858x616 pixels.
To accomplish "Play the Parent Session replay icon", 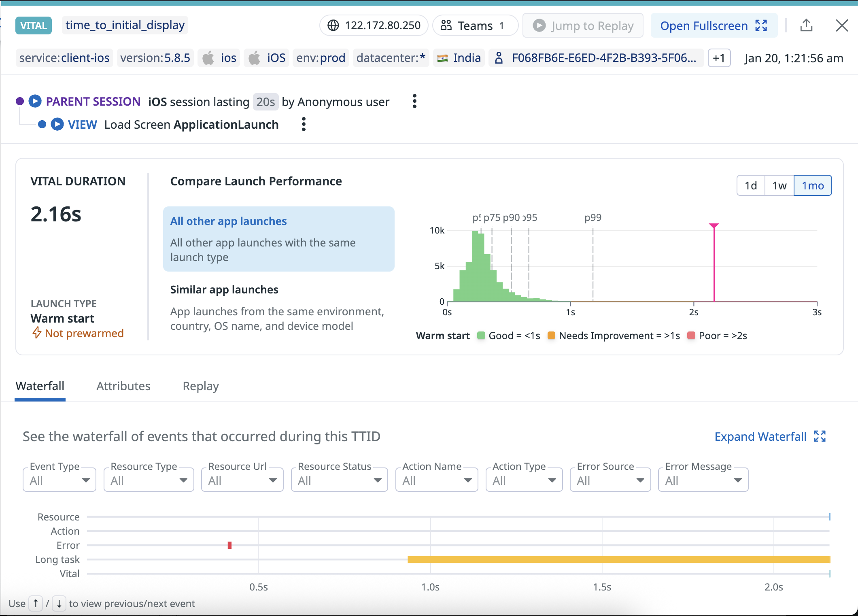I will coord(35,101).
